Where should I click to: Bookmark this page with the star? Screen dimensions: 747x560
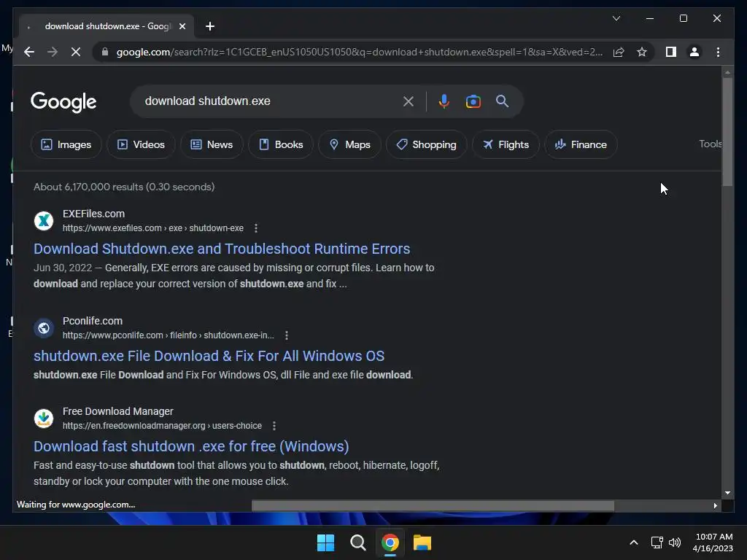click(x=642, y=52)
